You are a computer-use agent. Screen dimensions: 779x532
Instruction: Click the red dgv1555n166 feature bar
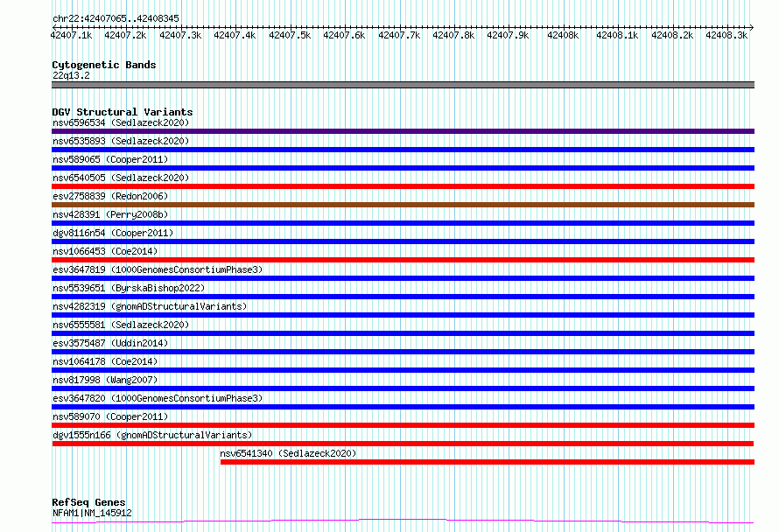click(403, 444)
